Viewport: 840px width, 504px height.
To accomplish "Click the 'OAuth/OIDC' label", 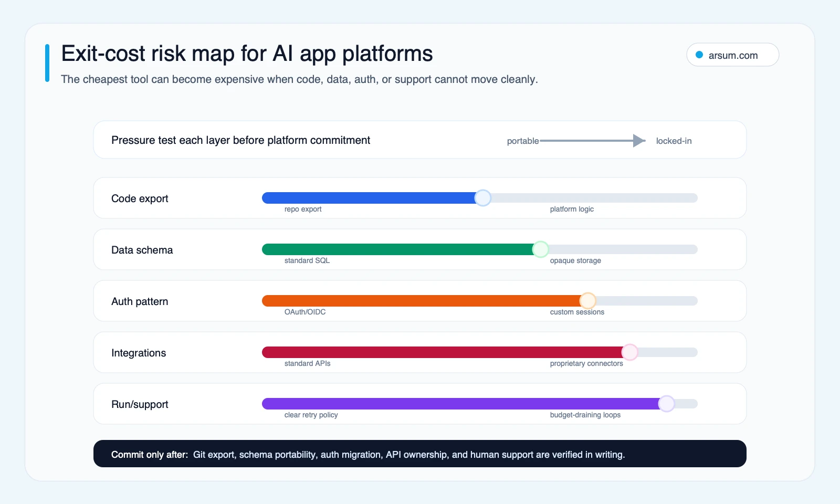I will tap(305, 312).
